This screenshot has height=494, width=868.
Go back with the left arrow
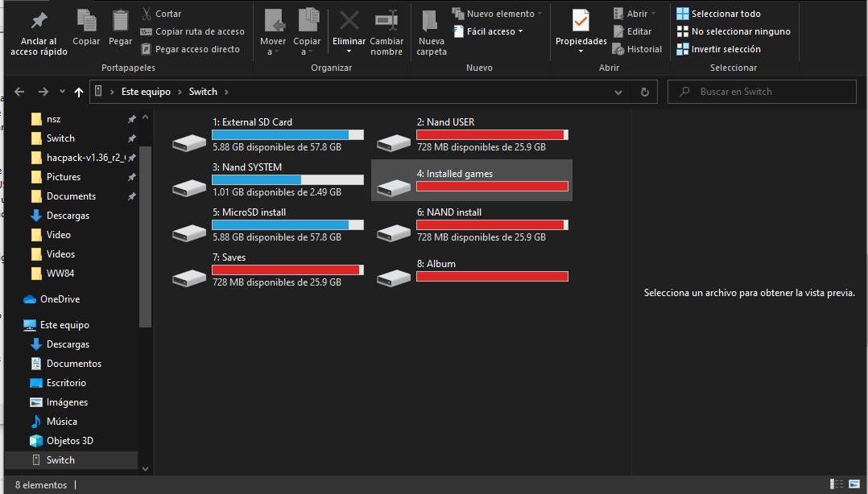[x=19, y=92]
